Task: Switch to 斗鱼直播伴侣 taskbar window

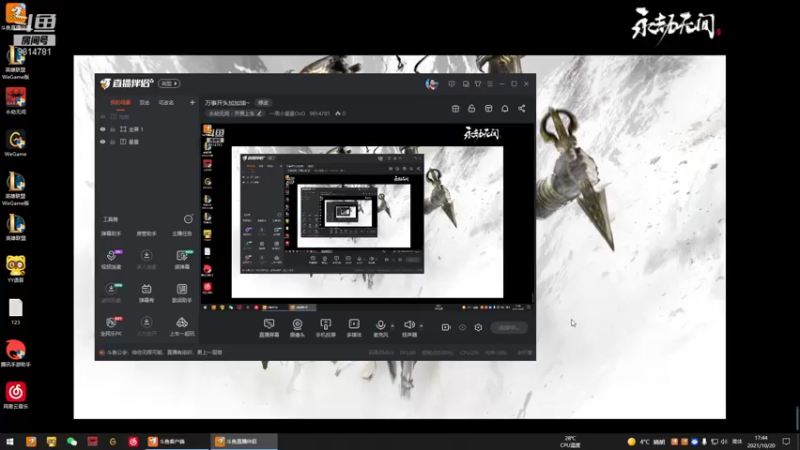Action: coord(244,441)
